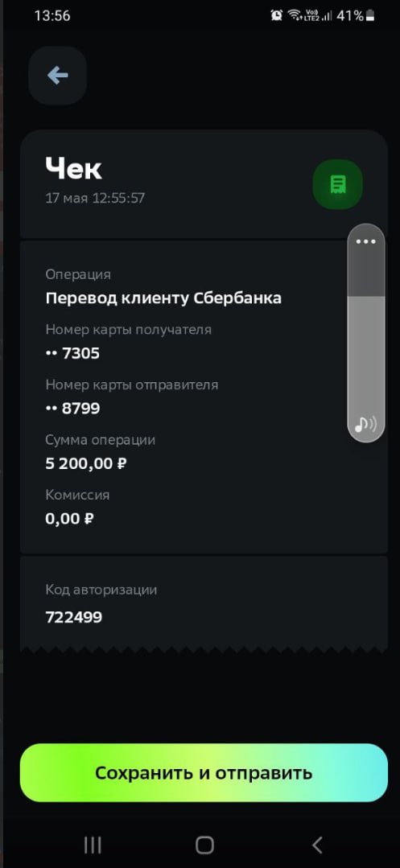This screenshot has width=400, height=868.
Task: Tap the sender card number 8799
Action: 72,409
